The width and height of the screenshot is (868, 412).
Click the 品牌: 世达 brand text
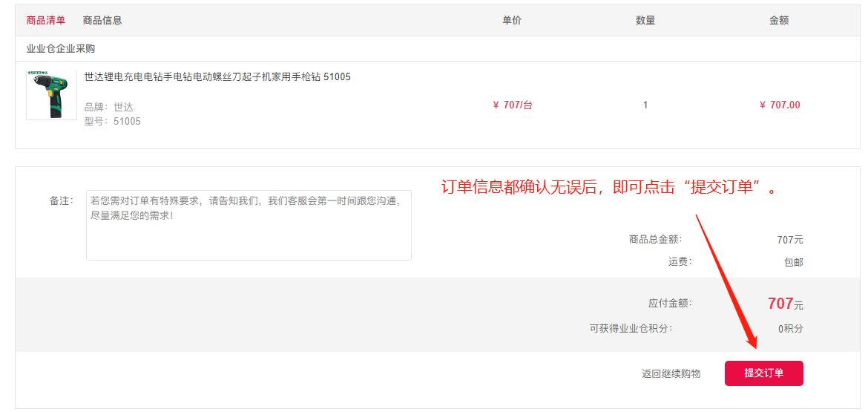point(108,107)
